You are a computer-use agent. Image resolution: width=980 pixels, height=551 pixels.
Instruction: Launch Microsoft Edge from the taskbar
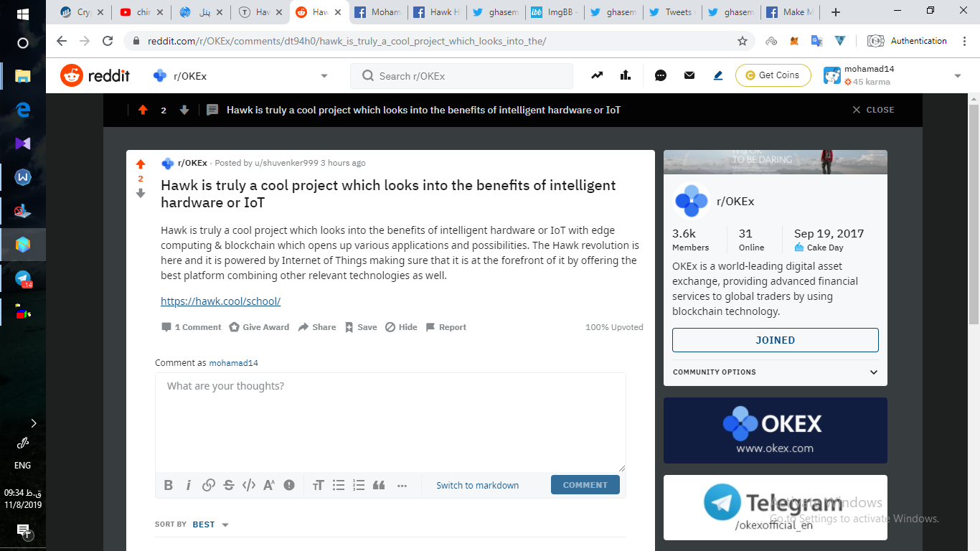tap(23, 109)
